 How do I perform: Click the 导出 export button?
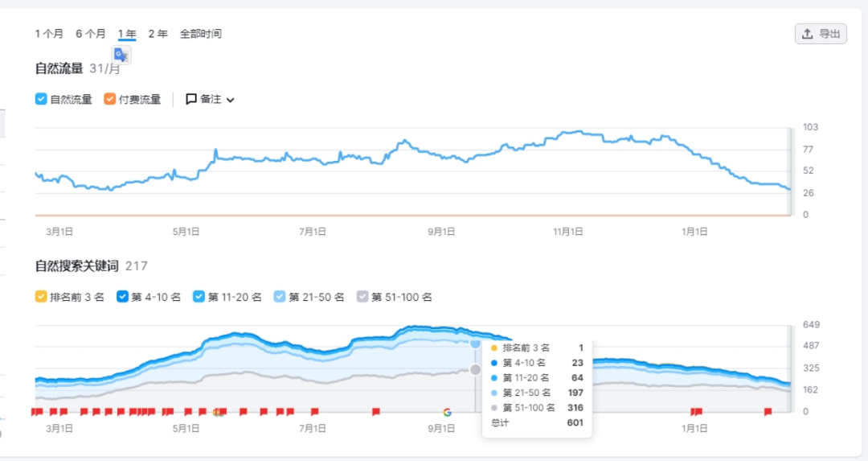click(x=821, y=34)
